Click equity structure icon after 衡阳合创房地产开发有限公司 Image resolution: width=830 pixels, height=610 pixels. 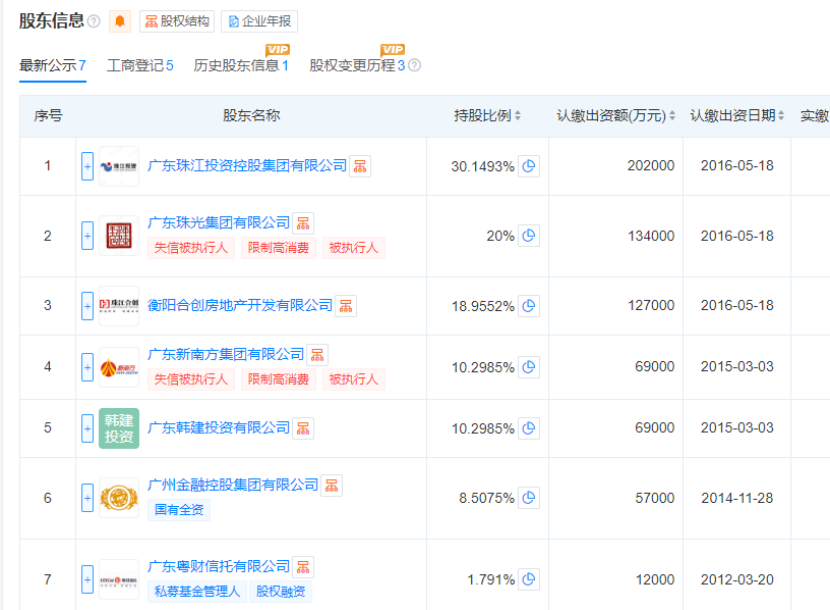(346, 305)
